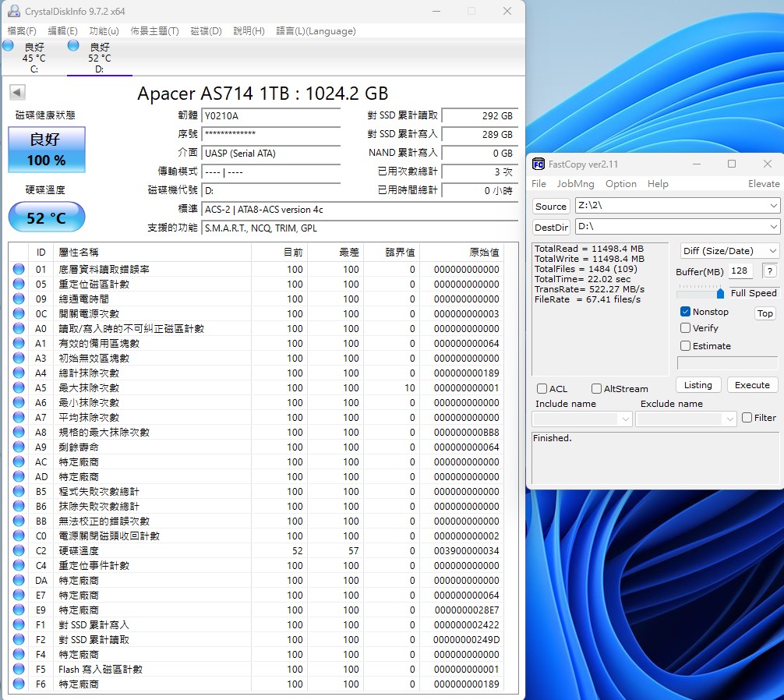The height and width of the screenshot is (700, 784).
Task: Click status orb for attribute F5 row
Action: point(19,669)
